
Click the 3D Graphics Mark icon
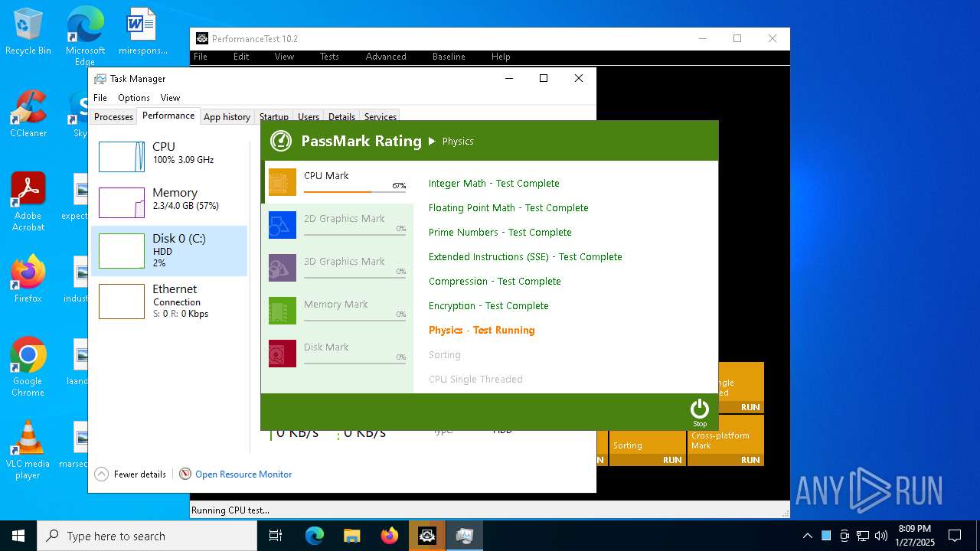click(283, 268)
